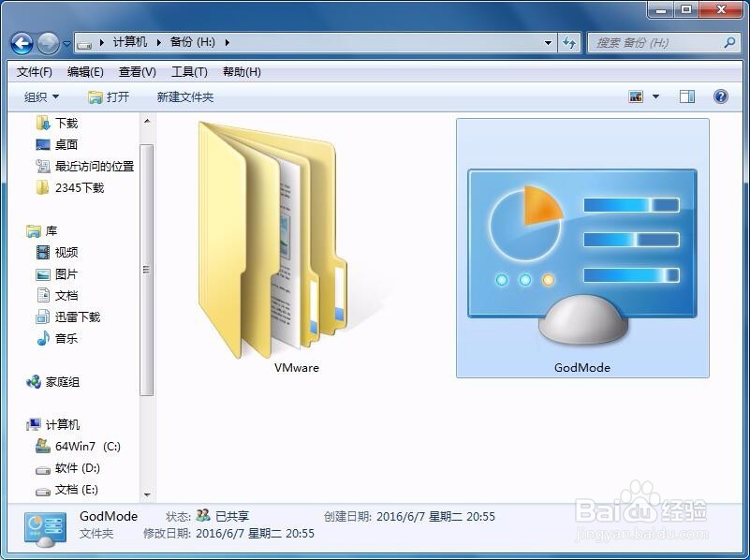Click inside the search 备份 (H:) box
The height and width of the screenshot is (560, 750).
point(655,42)
